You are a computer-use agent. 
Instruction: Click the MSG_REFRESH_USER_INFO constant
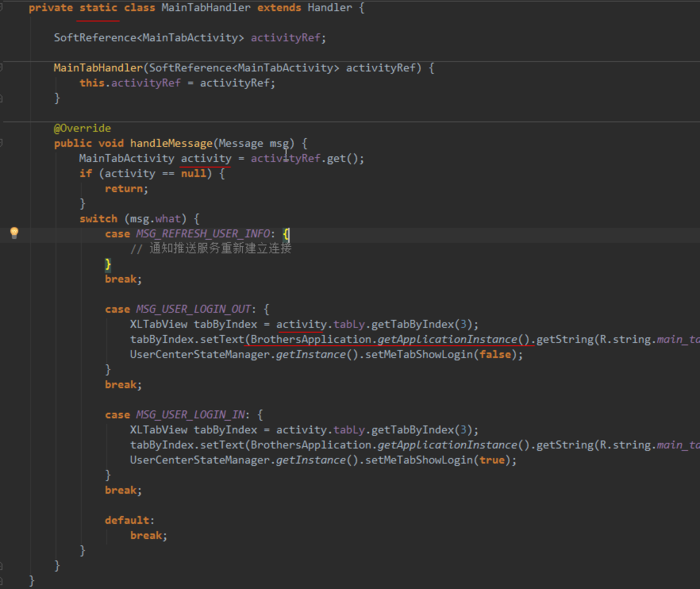click(203, 234)
